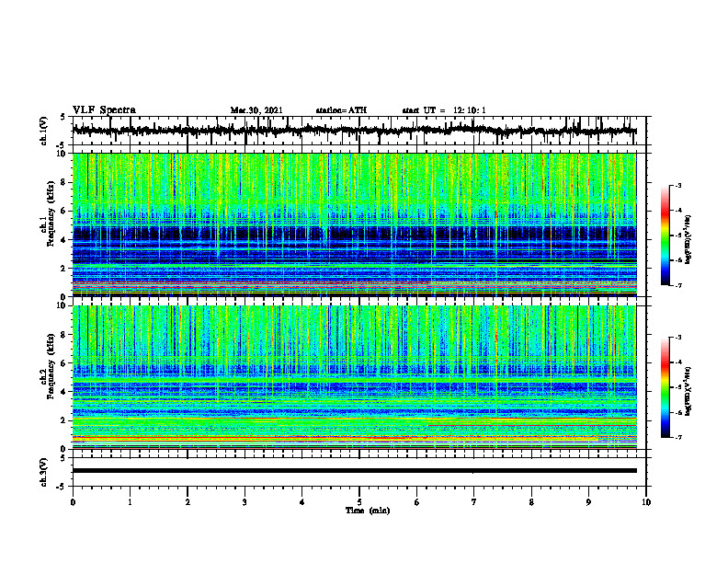Click the ch.3 flat black voltage trace
728x563 pixels.
click(354, 471)
